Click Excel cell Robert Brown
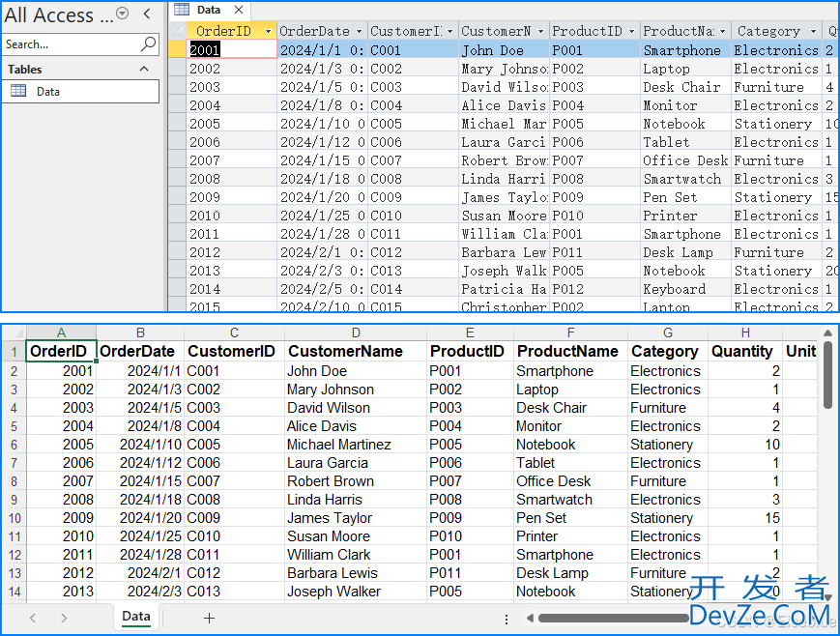 [x=356, y=481]
